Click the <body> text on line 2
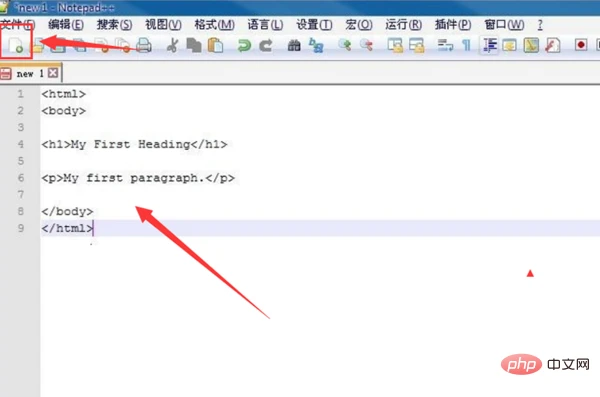The height and width of the screenshot is (397, 600). (64, 111)
